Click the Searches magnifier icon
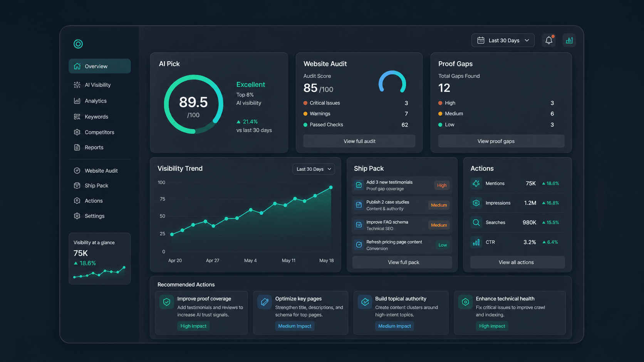 pos(476,222)
